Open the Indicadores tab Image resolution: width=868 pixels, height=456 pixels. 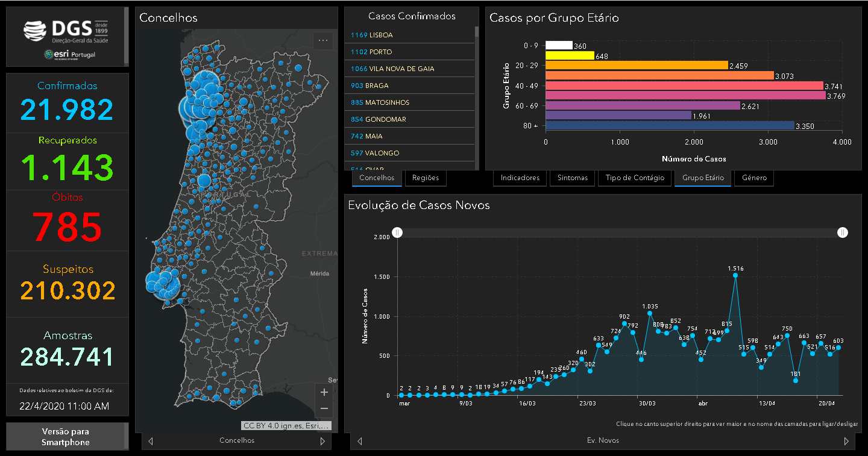(x=520, y=178)
